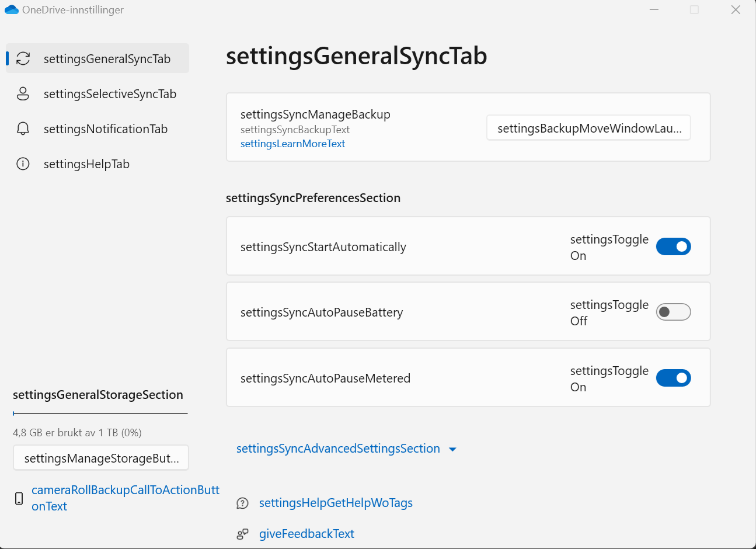Turn off the settingsSyncAutoPauseMetered toggle
Image resolution: width=756 pixels, height=549 pixels.
pyautogui.click(x=673, y=378)
